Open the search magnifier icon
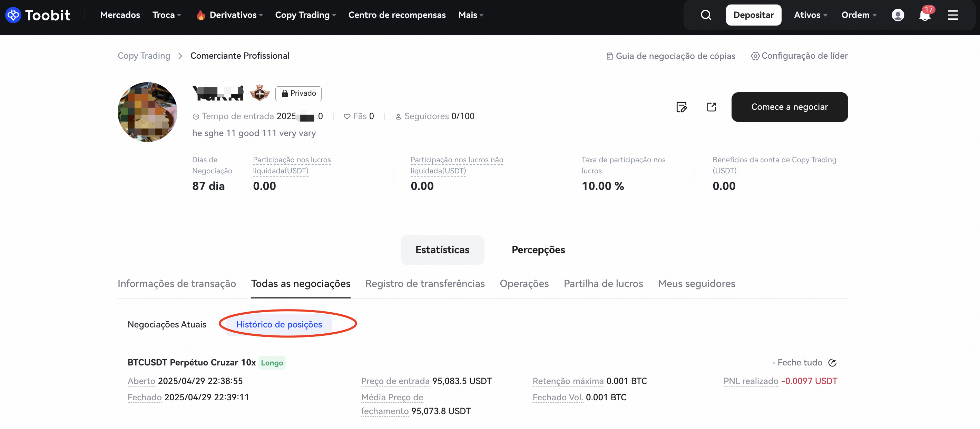 [706, 15]
